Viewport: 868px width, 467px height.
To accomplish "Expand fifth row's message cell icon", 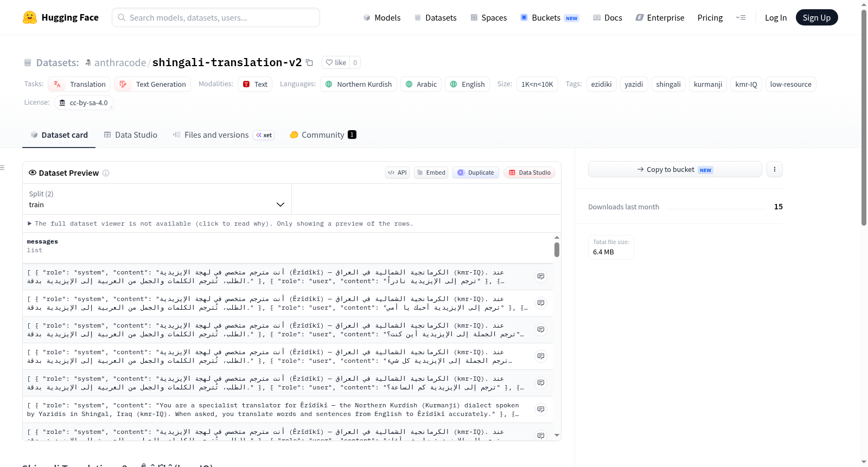I will point(541,383).
